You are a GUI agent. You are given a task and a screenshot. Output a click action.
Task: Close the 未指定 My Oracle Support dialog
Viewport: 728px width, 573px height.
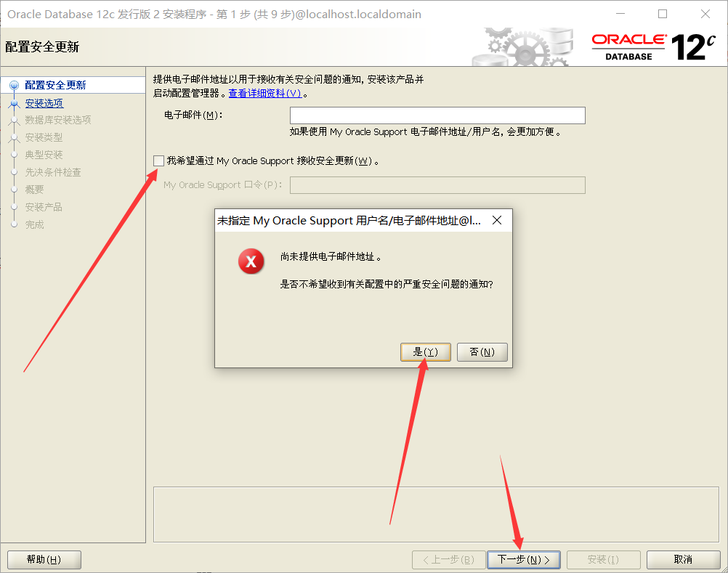(497, 220)
